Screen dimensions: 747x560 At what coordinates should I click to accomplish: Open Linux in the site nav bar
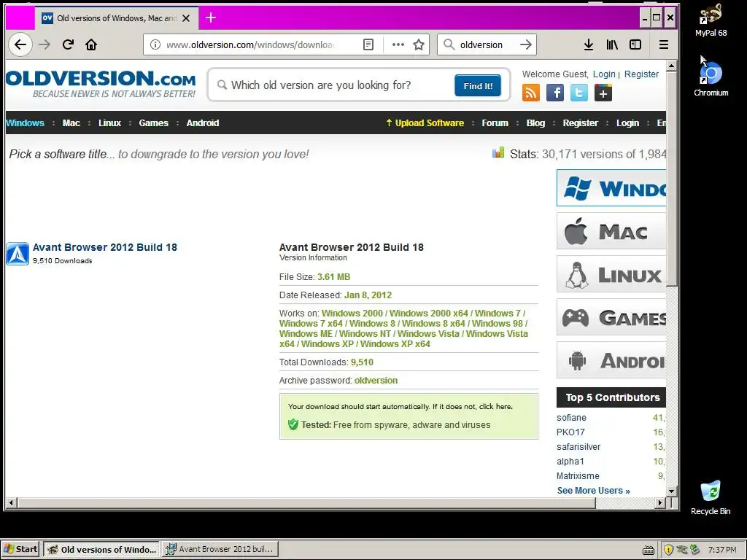point(109,122)
